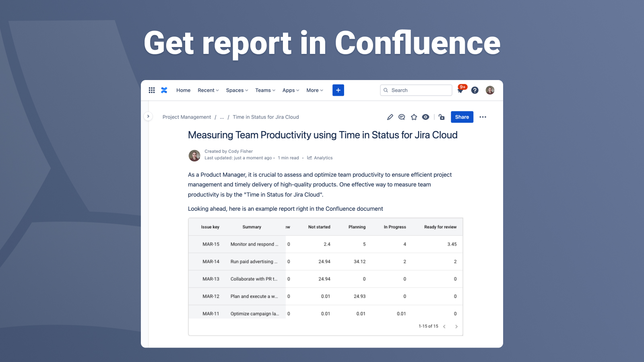Open the Project Management breadcrumb link
Image resolution: width=644 pixels, height=362 pixels.
click(187, 117)
